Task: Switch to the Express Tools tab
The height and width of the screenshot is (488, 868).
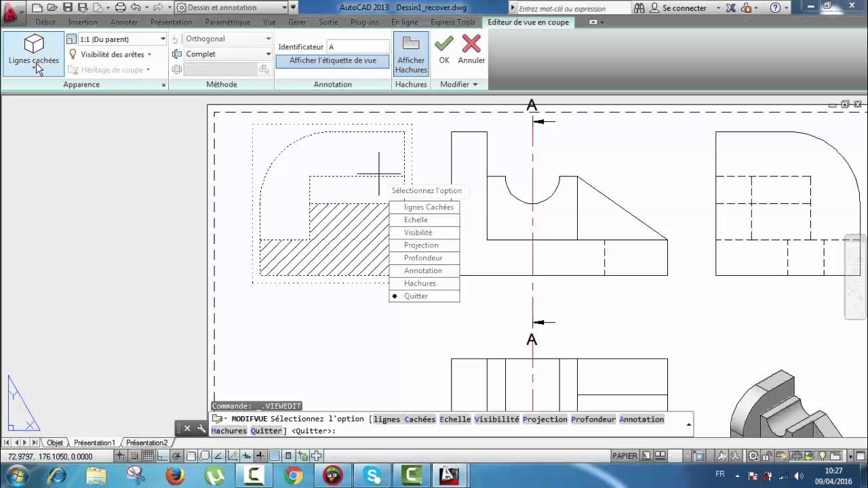Action: point(453,22)
